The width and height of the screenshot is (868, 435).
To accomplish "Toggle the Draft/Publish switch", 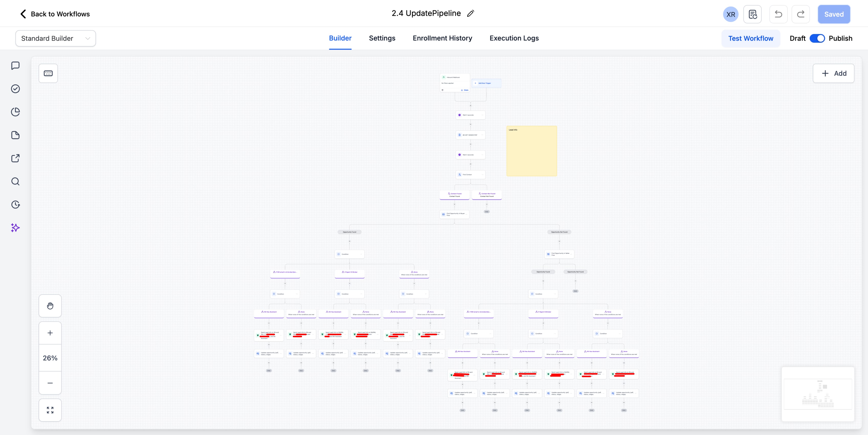I will pos(817,38).
